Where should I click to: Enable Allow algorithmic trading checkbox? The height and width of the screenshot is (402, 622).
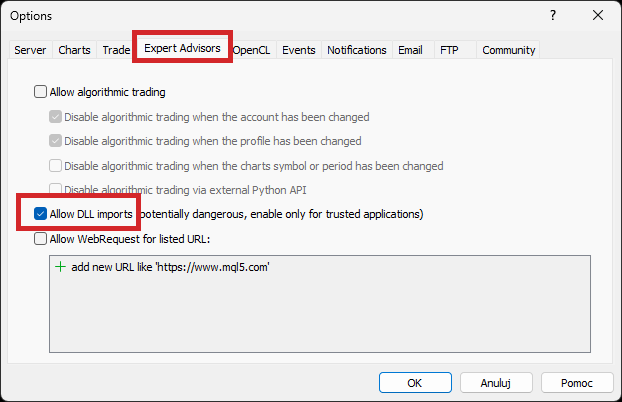40,92
